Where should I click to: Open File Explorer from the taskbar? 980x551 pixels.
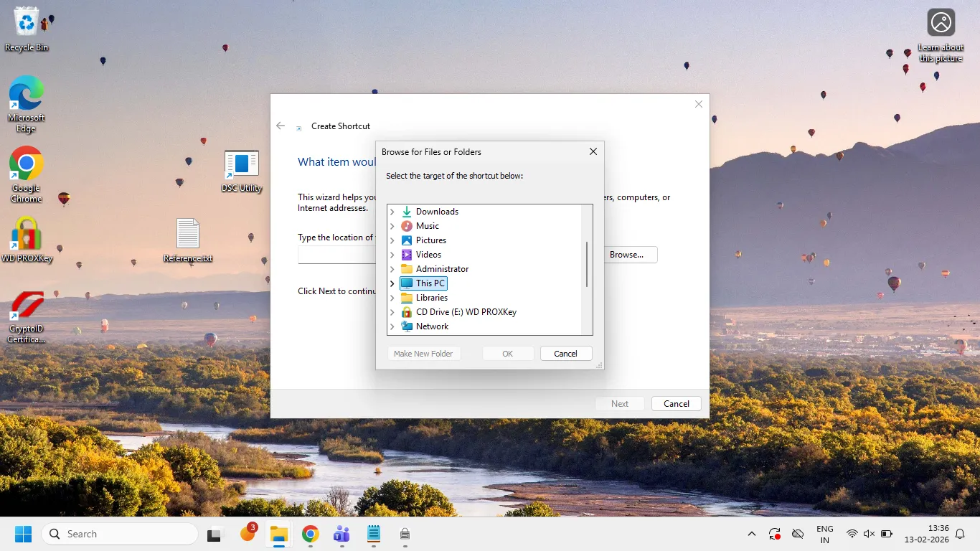(278, 534)
